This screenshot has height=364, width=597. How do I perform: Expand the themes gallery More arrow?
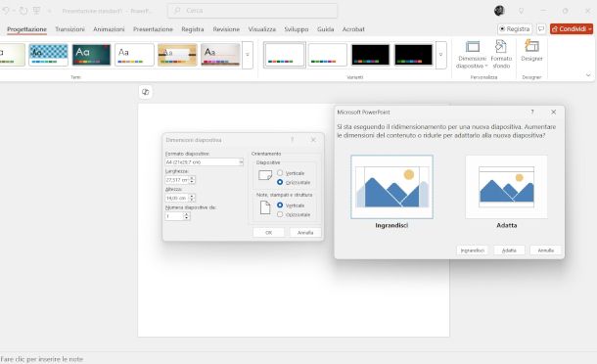[x=248, y=55]
